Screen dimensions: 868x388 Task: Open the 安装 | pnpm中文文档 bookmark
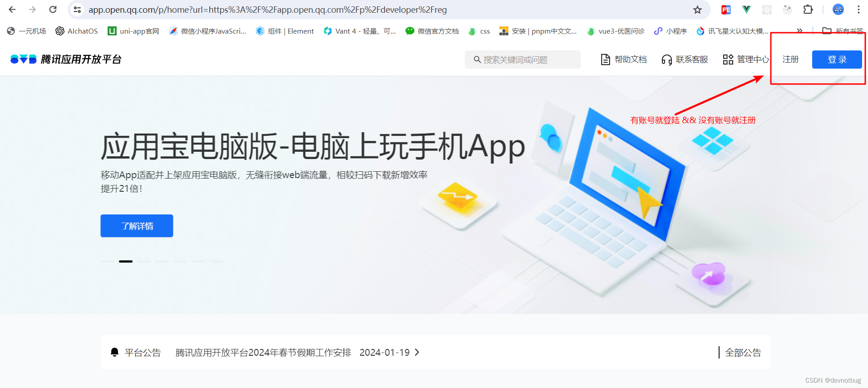tap(538, 31)
